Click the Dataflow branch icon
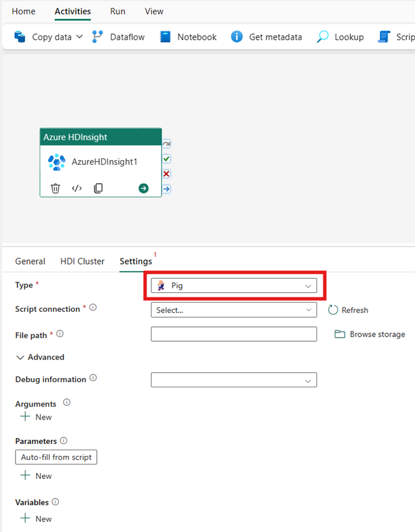The width and height of the screenshot is (415, 532). pyautogui.click(x=97, y=37)
